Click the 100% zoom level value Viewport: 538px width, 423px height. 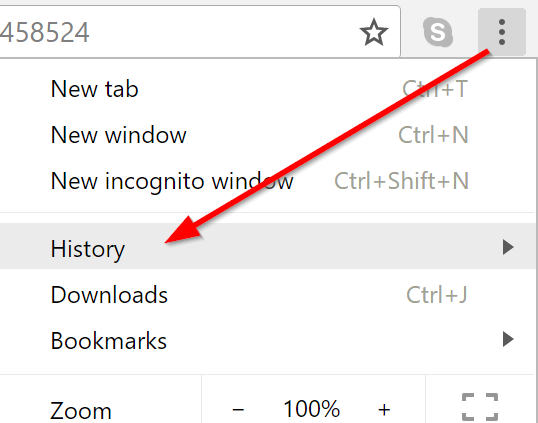tap(311, 409)
